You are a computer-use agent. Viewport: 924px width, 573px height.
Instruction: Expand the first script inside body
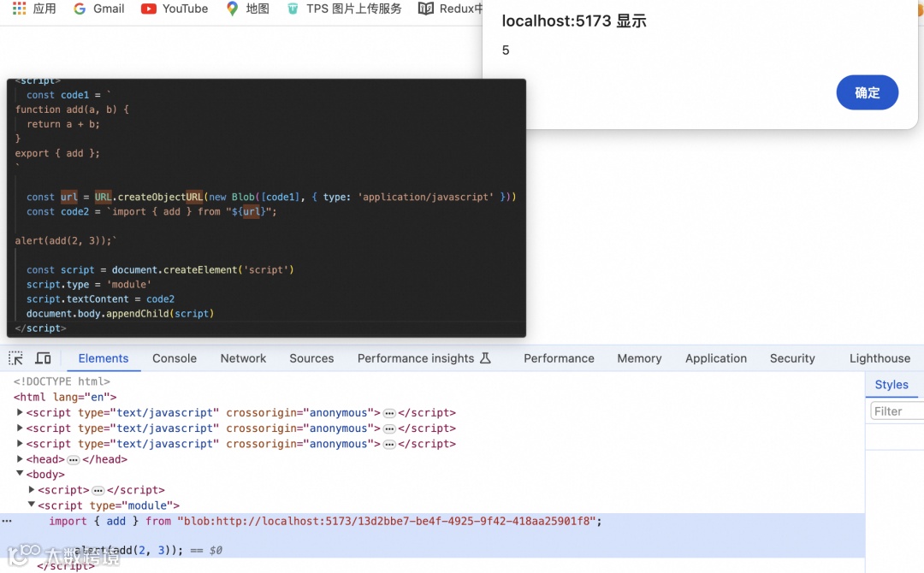click(32, 489)
